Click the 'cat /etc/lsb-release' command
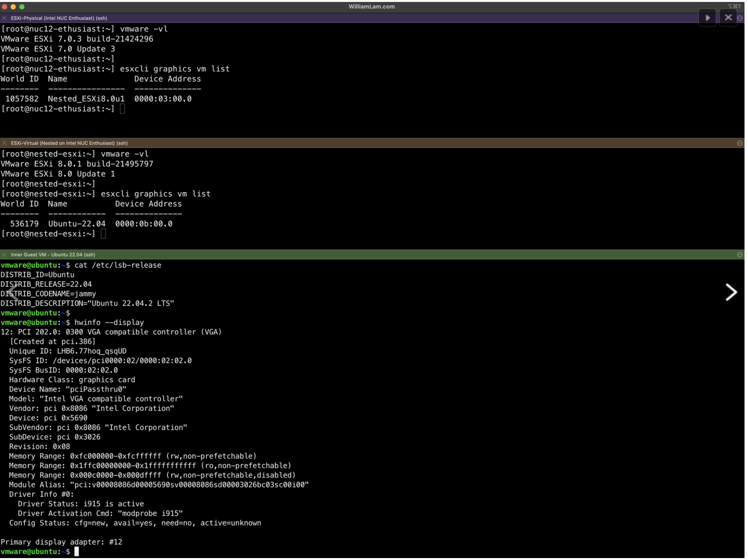This screenshot has width=748, height=560. coord(118,266)
